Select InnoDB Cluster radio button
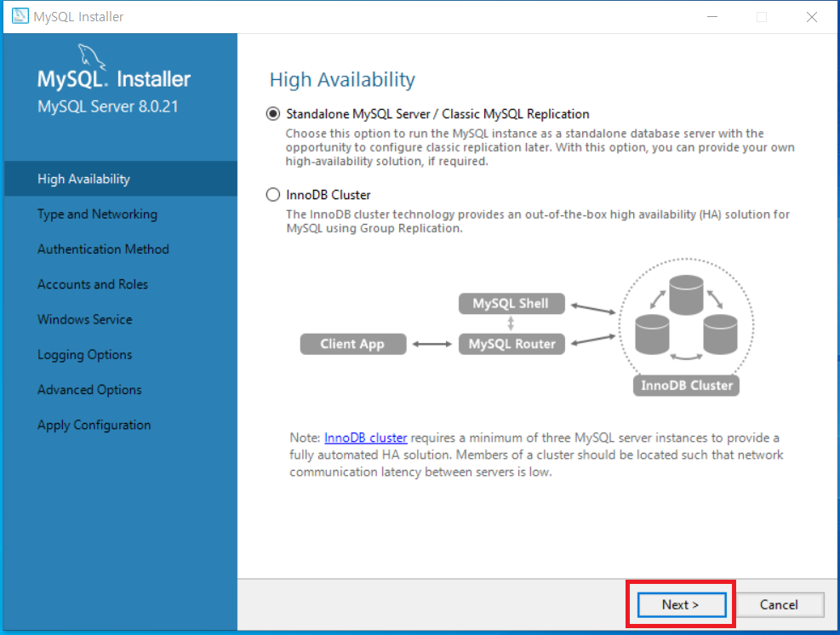Viewport: 840px width, 635px height. pos(273,195)
